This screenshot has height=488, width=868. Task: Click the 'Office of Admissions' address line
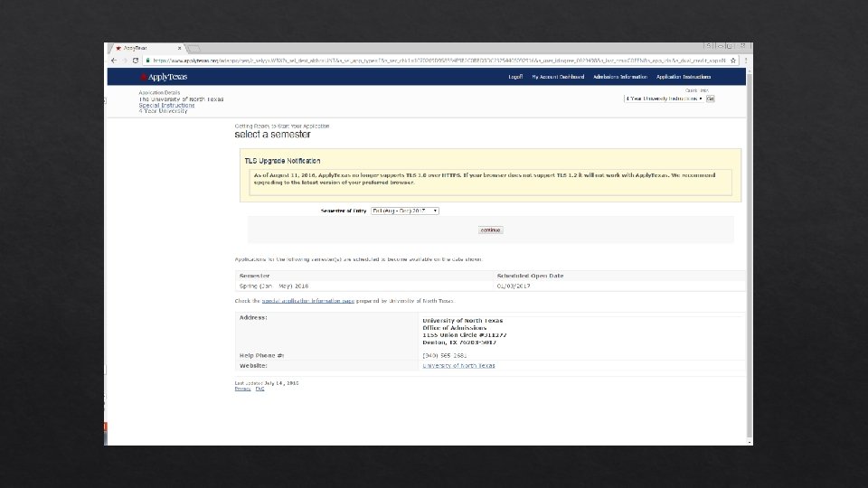tap(455, 327)
